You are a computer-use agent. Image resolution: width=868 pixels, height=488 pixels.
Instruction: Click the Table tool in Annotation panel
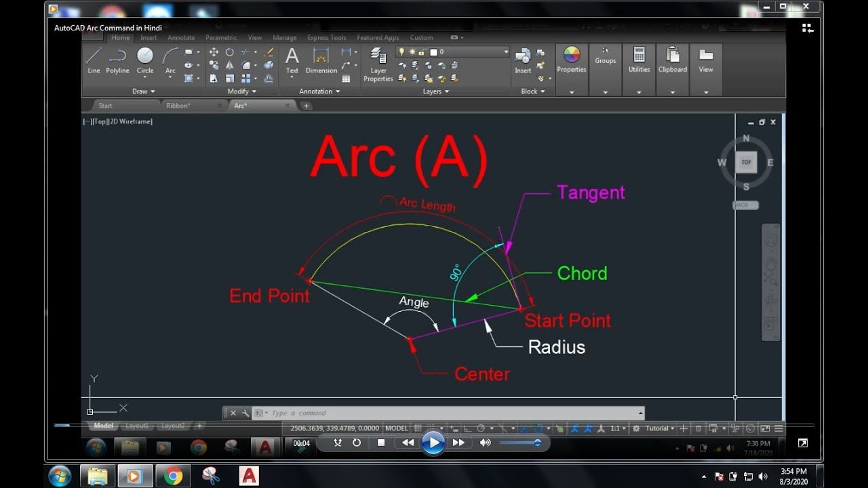tap(346, 78)
